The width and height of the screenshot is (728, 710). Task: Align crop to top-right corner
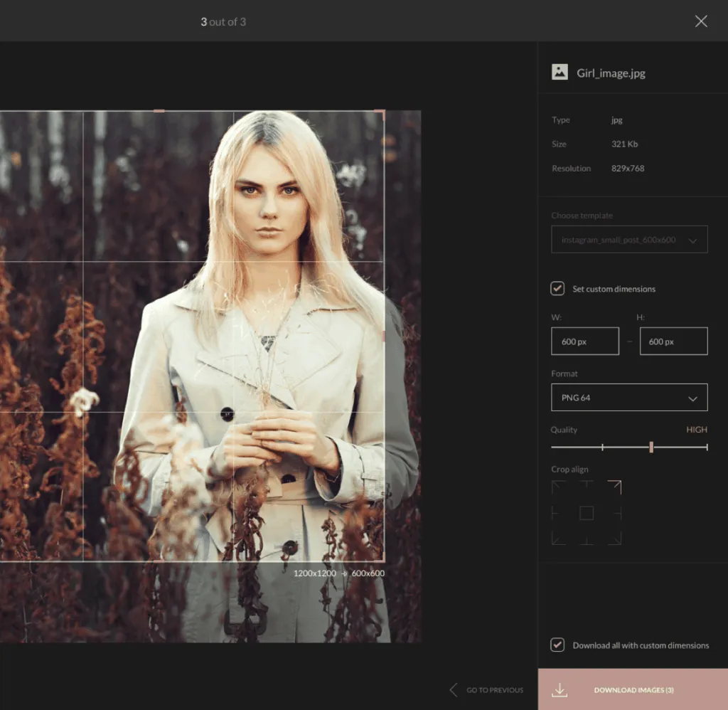614,487
